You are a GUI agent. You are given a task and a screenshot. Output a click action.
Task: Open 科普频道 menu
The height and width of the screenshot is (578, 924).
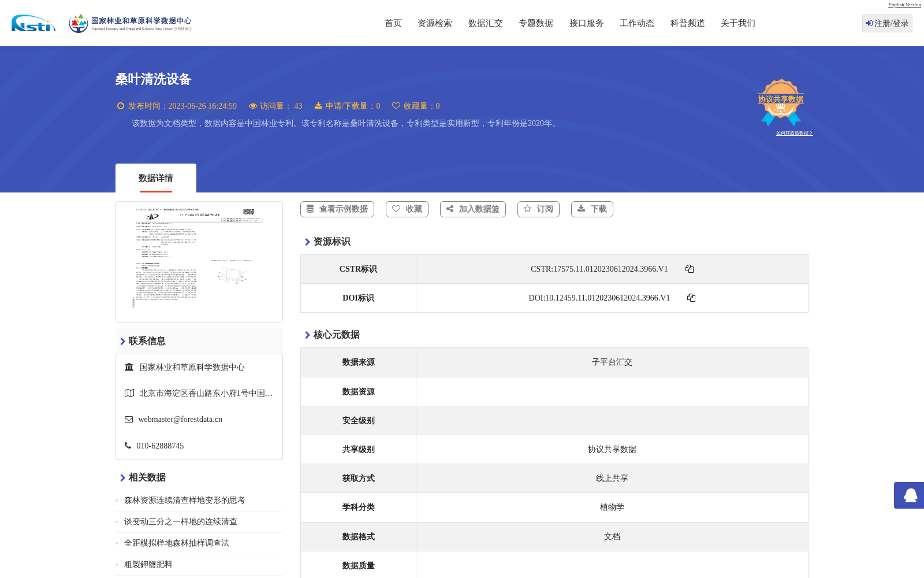[x=688, y=23]
